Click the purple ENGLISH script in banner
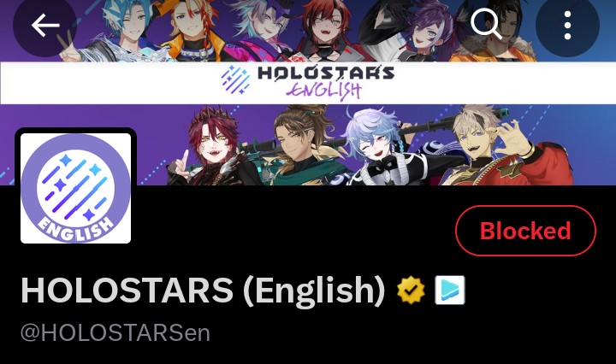 tap(323, 91)
